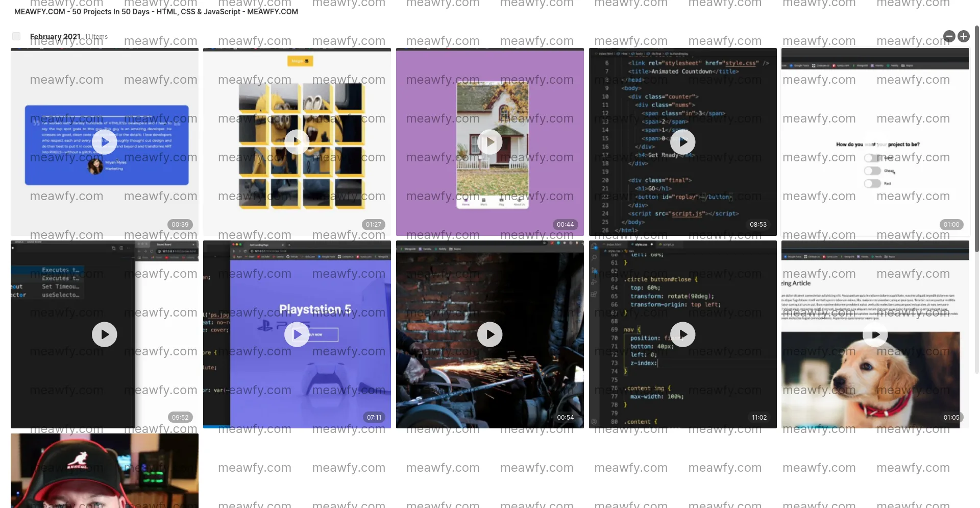Select the February 2021 group checkbox

click(x=16, y=36)
